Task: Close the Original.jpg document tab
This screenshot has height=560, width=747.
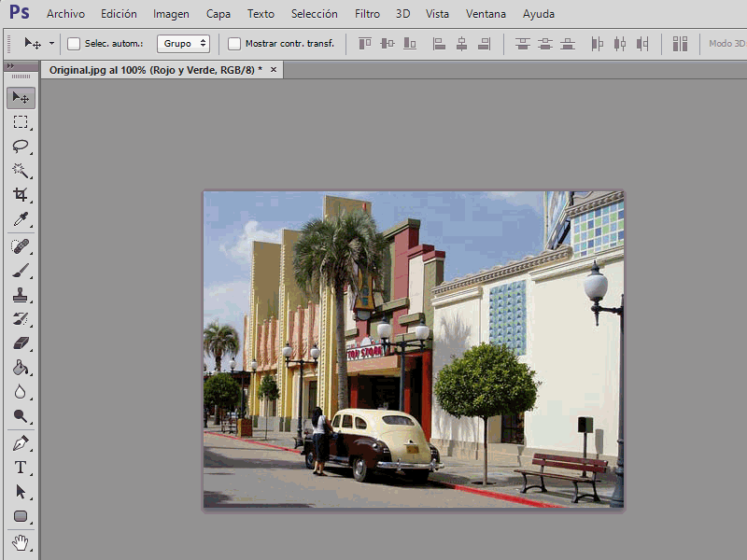Action: [274, 69]
